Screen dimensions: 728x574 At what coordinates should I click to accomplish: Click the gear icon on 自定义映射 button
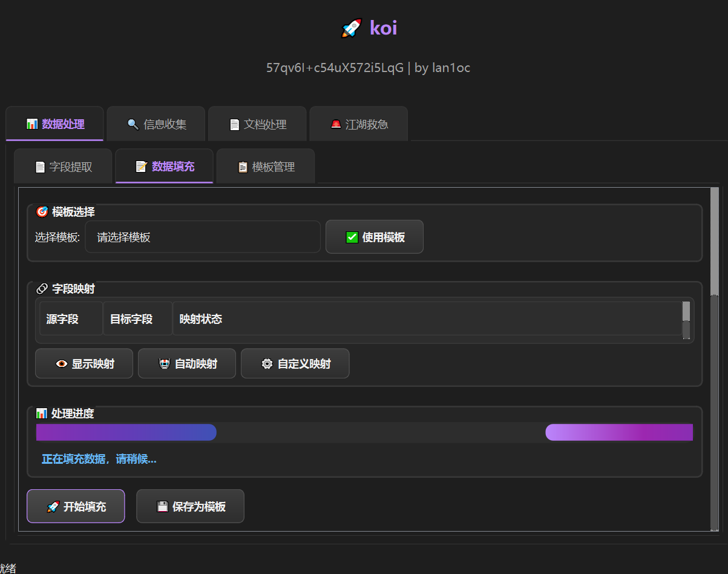point(267,364)
